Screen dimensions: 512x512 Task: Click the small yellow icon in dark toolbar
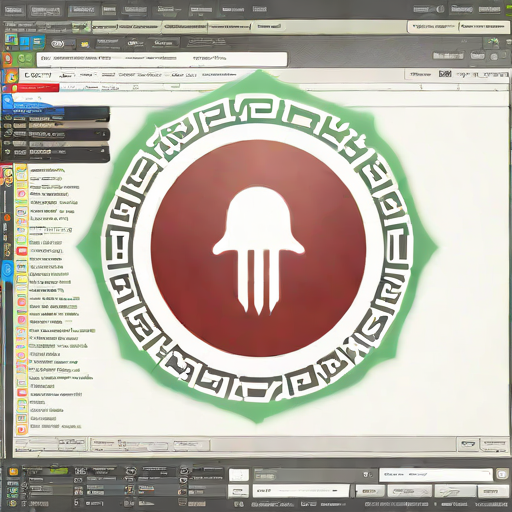(85, 44)
